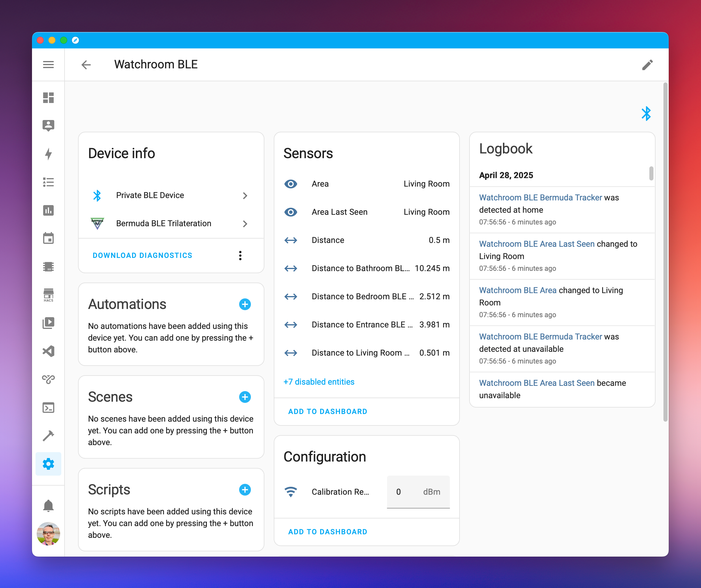This screenshot has width=701, height=588.
Task: Open the Area Last Seen sensor row
Action: click(366, 212)
